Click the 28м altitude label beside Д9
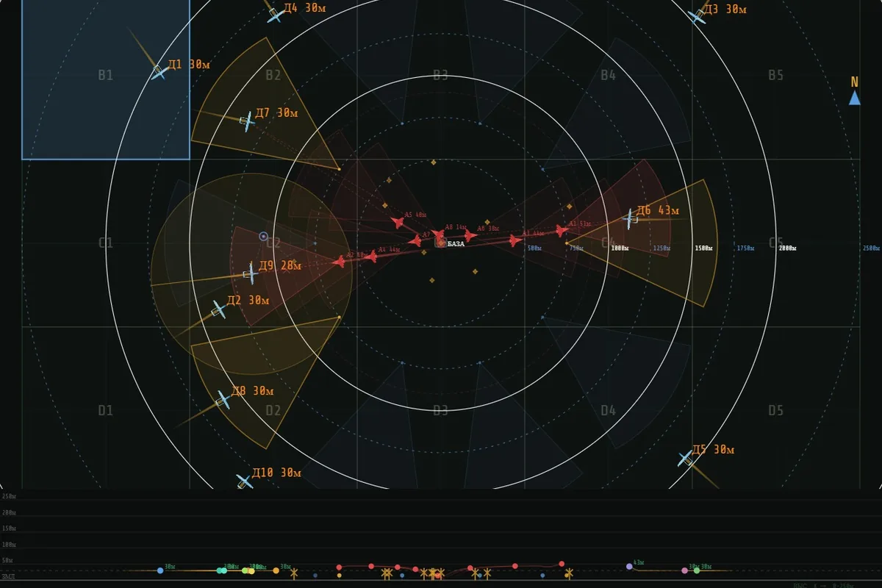This screenshot has width=882, height=588. (291, 265)
